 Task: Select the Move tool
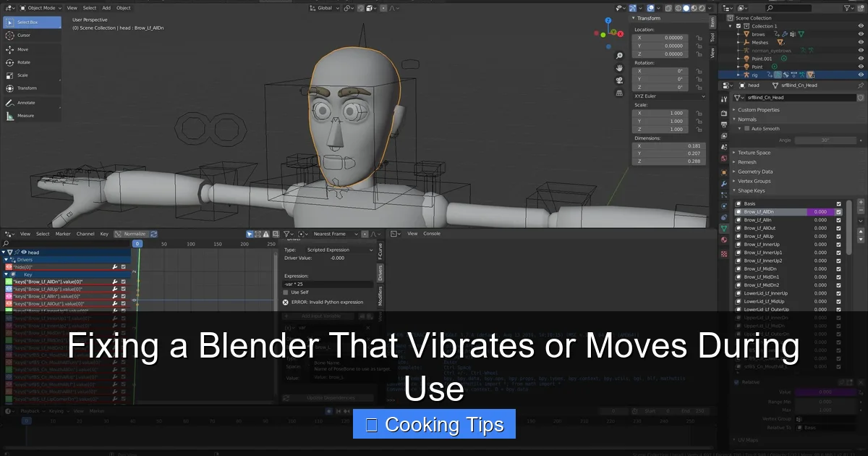point(24,49)
